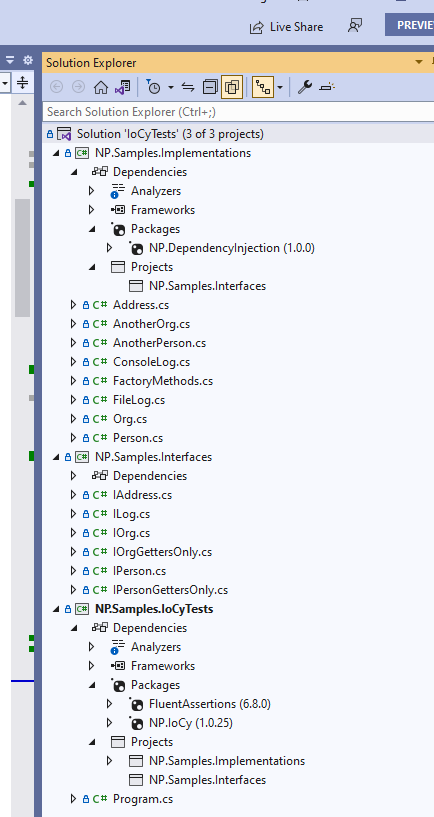This screenshot has height=817, width=434.
Task: Expand Frameworks under NP.Samples.Implementations
Action: click(92, 210)
